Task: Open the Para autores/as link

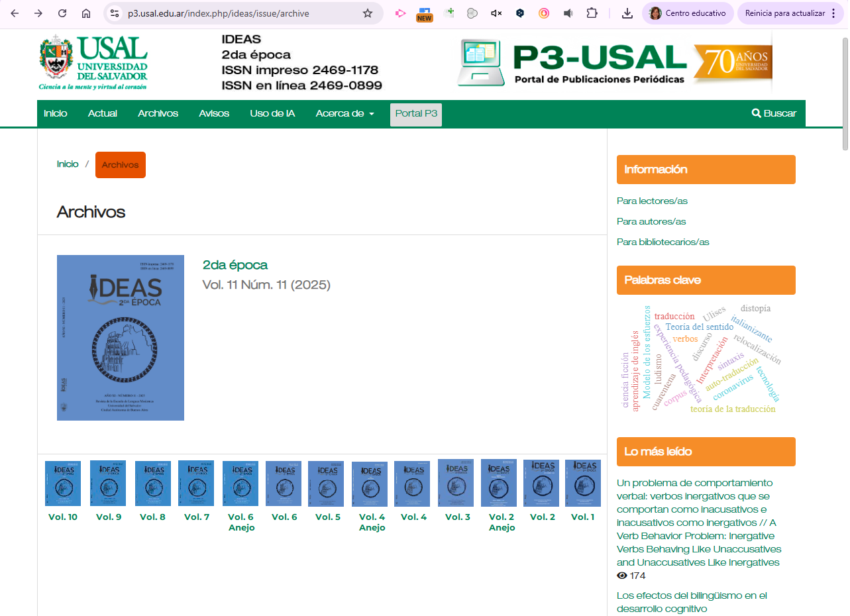Action: tap(651, 221)
